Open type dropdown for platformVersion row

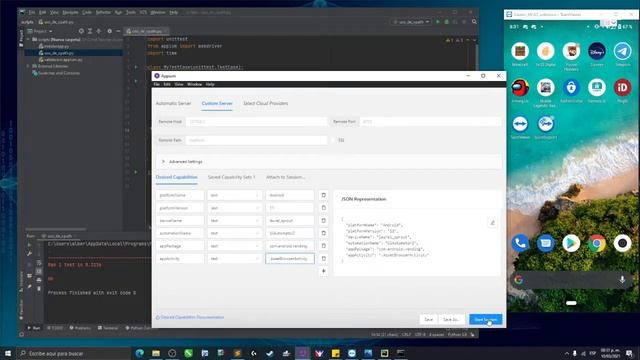coord(234,208)
